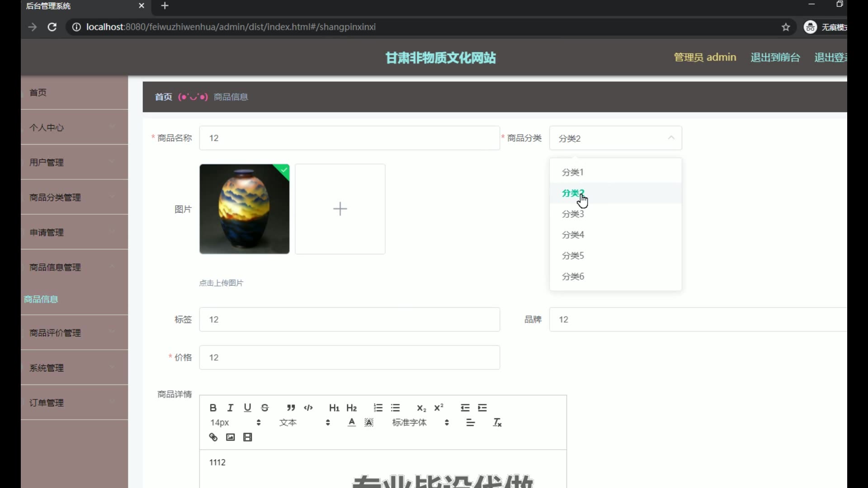Screen dimensions: 868x488
Task: Open the text color picker
Action: (352, 422)
